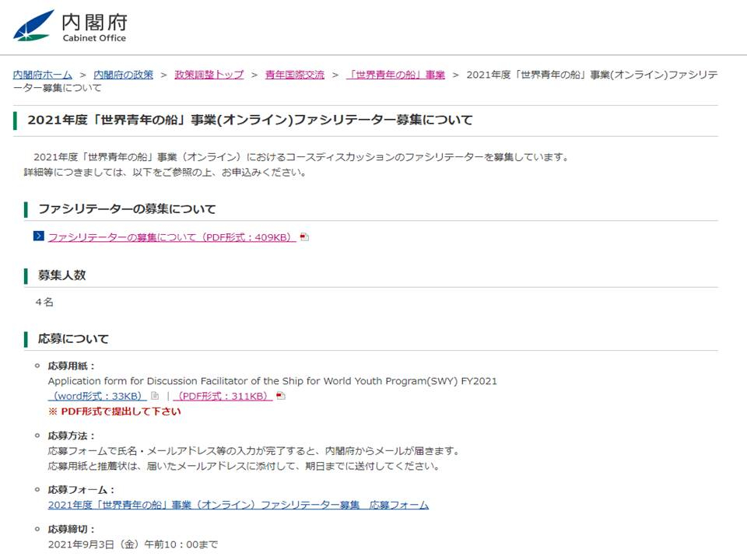
Task: Click the 応募について section heading
Action: [x=73, y=339]
